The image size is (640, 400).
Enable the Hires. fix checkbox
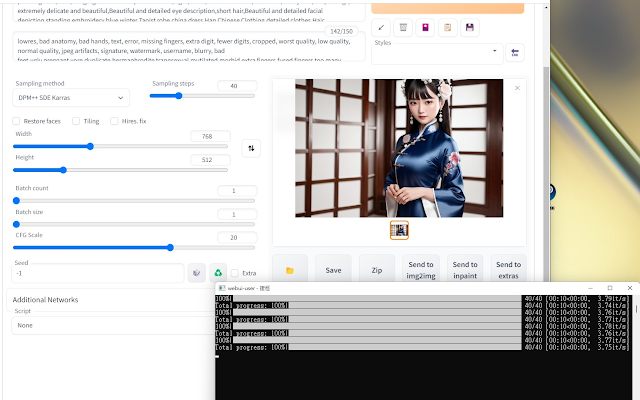(114, 121)
